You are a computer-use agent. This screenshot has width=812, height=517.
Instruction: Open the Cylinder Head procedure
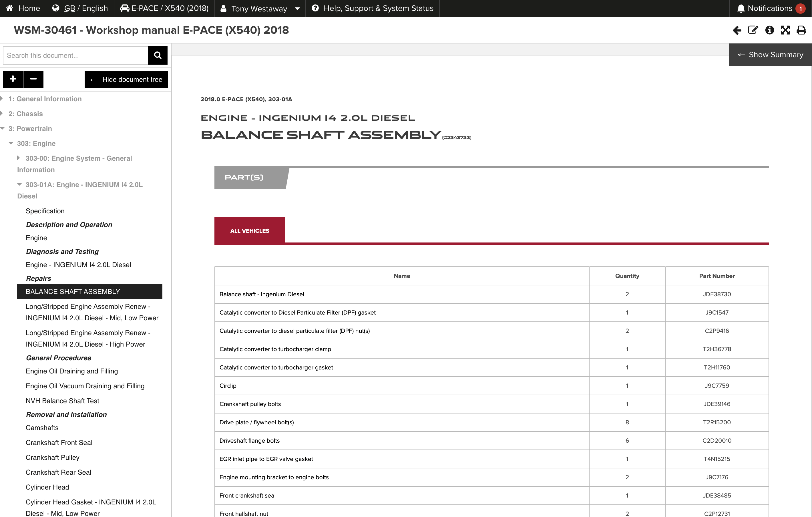click(x=47, y=487)
